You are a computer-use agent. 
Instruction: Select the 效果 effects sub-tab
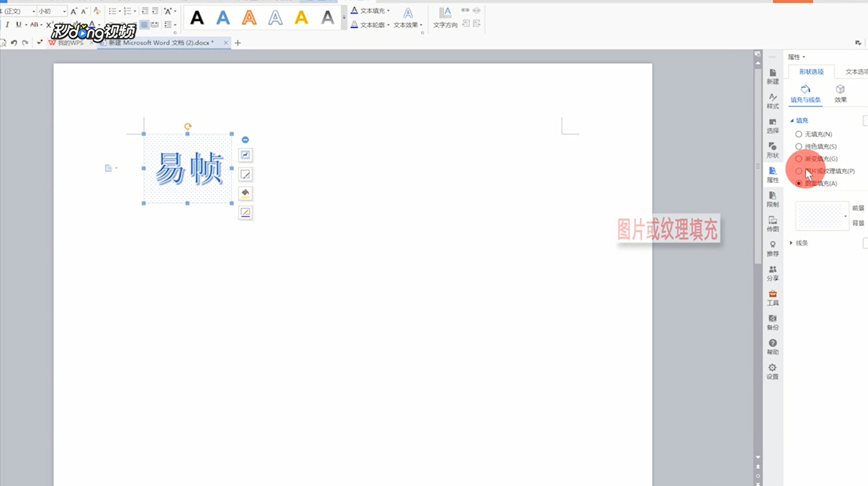pyautogui.click(x=841, y=94)
